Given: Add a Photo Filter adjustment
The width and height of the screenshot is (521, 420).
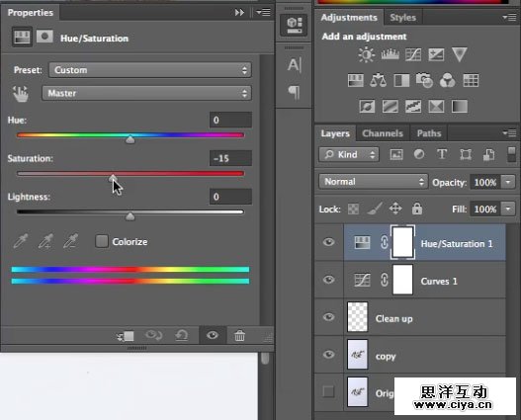Looking at the screenshot, I should pyautogui.click(x=424, y=81).
